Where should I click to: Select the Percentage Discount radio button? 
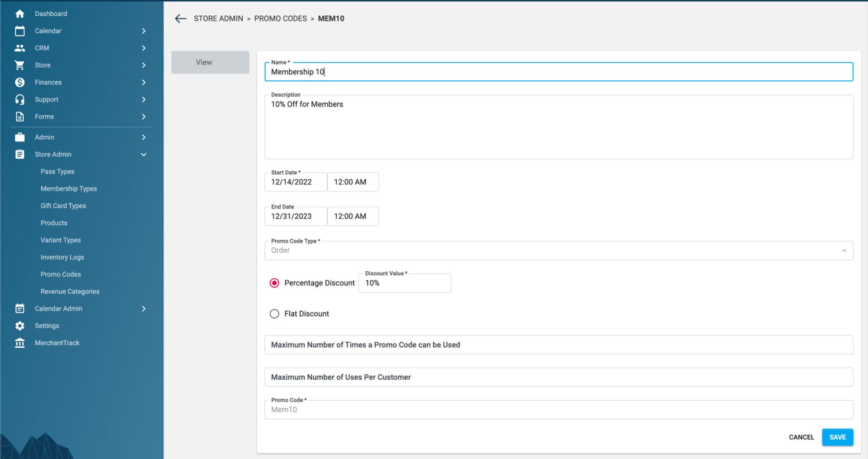[x=275, y=283]
